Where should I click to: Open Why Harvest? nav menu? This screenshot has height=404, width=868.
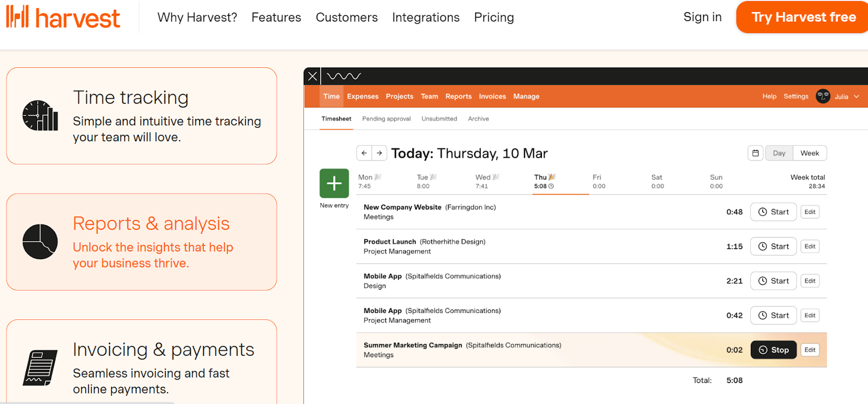(197, 17)
